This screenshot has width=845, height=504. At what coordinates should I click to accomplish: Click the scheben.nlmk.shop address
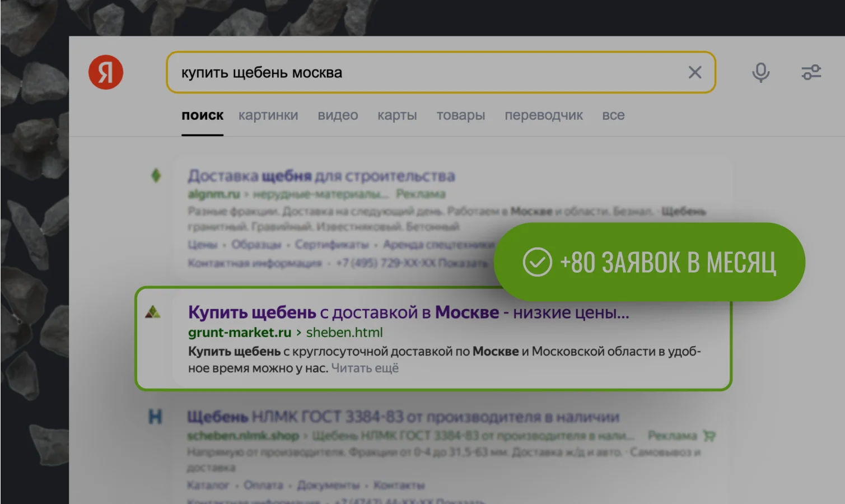click(x=243, y=436)
